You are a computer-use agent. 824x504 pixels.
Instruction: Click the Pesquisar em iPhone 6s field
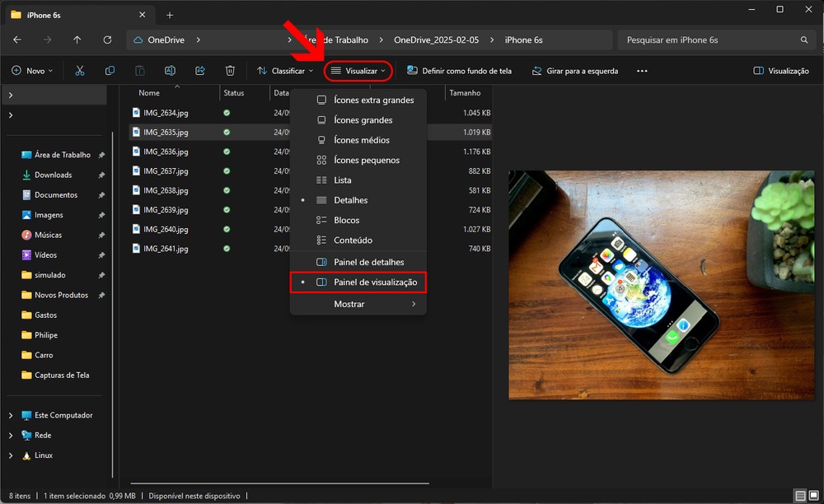(x=709, y=40)
